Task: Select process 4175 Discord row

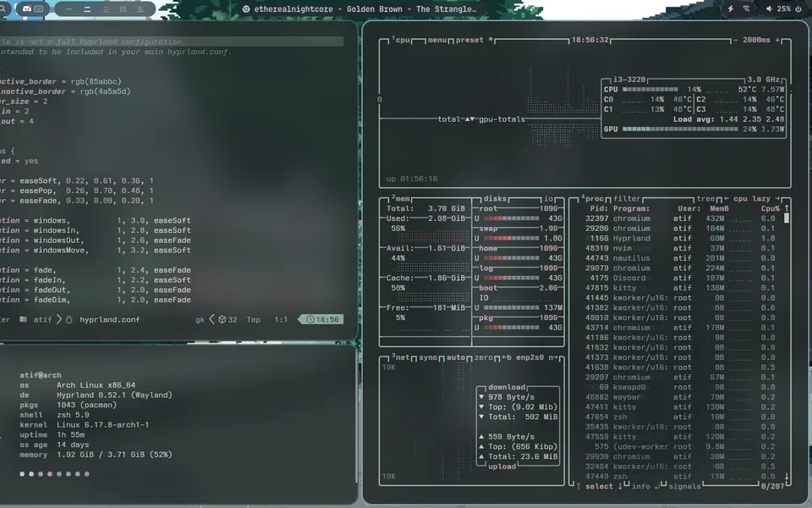Action: [680, 278]
